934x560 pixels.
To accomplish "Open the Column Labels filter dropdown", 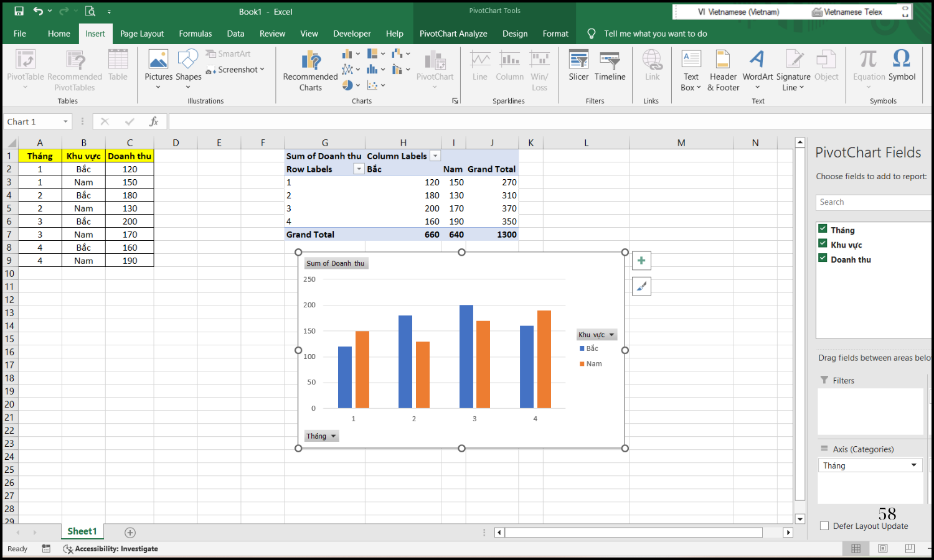I will tap(435, 156).
